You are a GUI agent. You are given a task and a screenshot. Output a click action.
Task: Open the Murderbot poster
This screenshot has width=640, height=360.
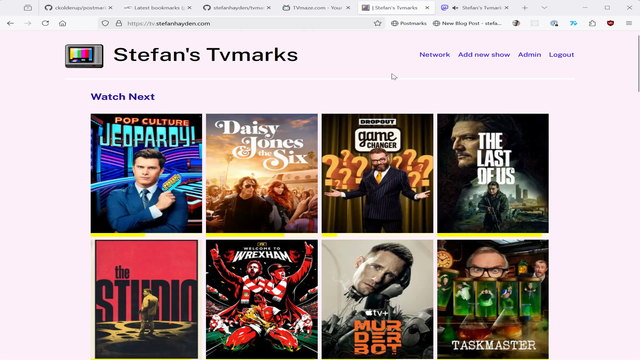point(377,299)
